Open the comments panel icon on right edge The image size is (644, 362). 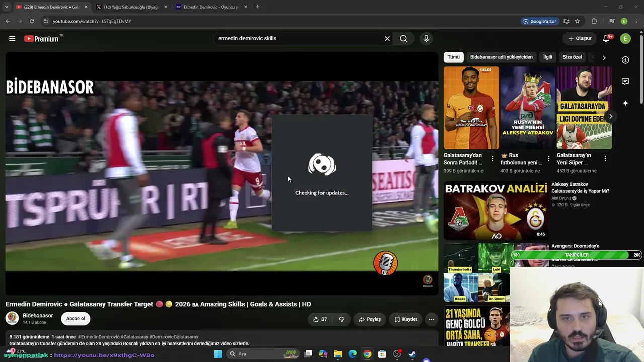coord(625,81)
